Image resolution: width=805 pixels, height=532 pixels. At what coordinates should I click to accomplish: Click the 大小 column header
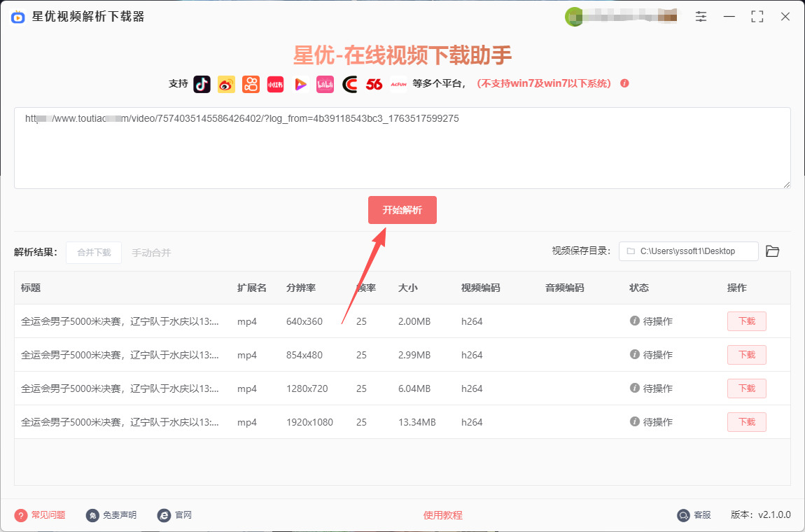407,288
